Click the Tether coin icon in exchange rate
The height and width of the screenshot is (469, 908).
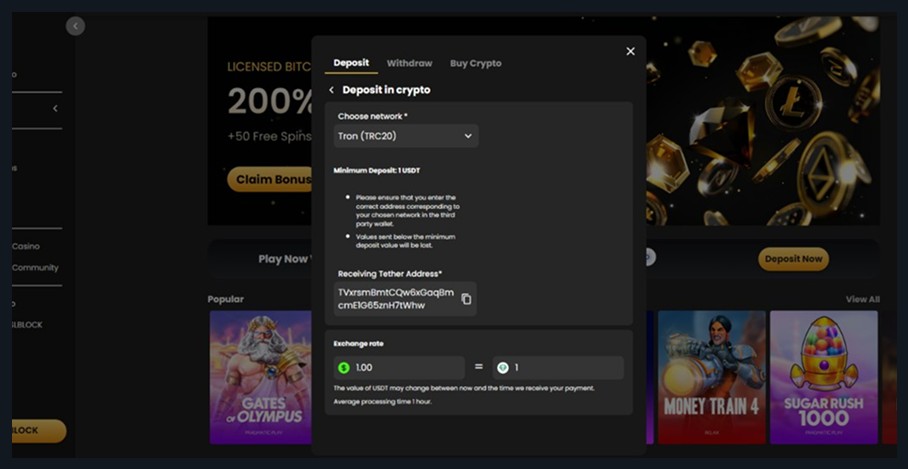point(503,368)
